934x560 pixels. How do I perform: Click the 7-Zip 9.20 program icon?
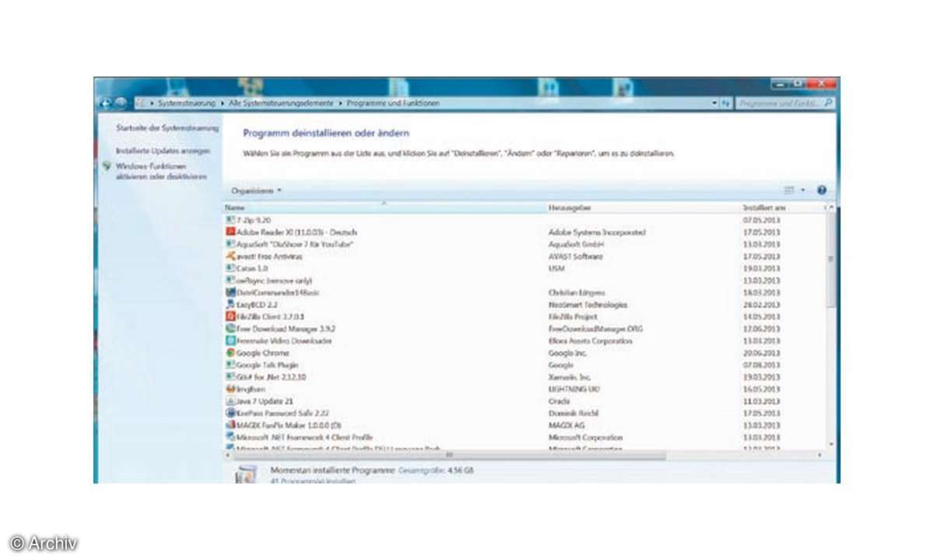(230, 220)
